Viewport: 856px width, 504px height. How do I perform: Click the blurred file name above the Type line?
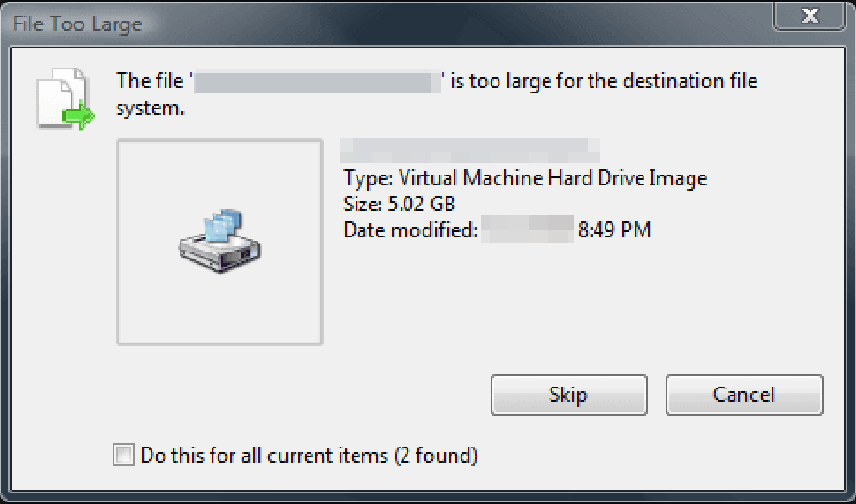tap(469, 150)
